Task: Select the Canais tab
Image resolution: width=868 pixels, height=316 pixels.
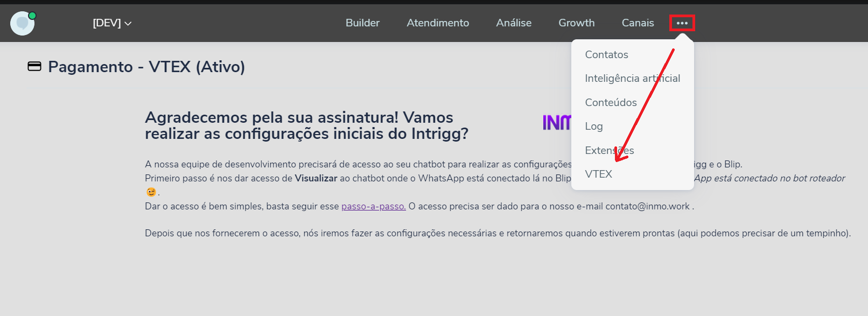Action: [638, 23]
